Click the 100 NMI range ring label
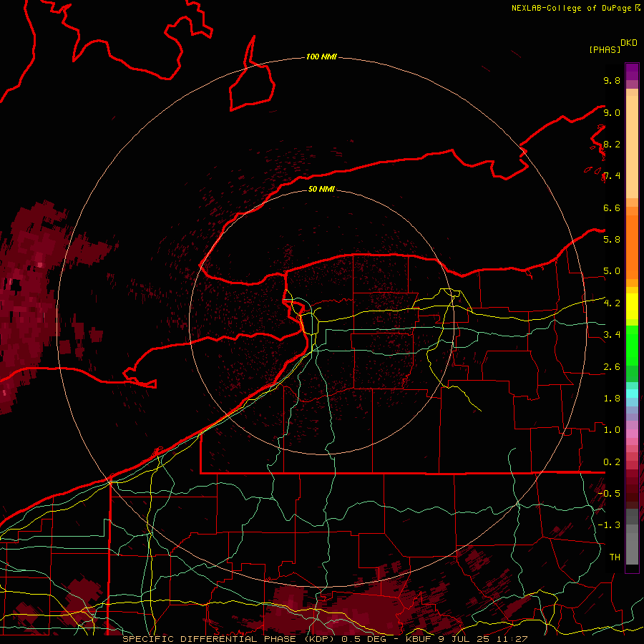644x644 pixels. pyautogui.click(x=321, y=57)
